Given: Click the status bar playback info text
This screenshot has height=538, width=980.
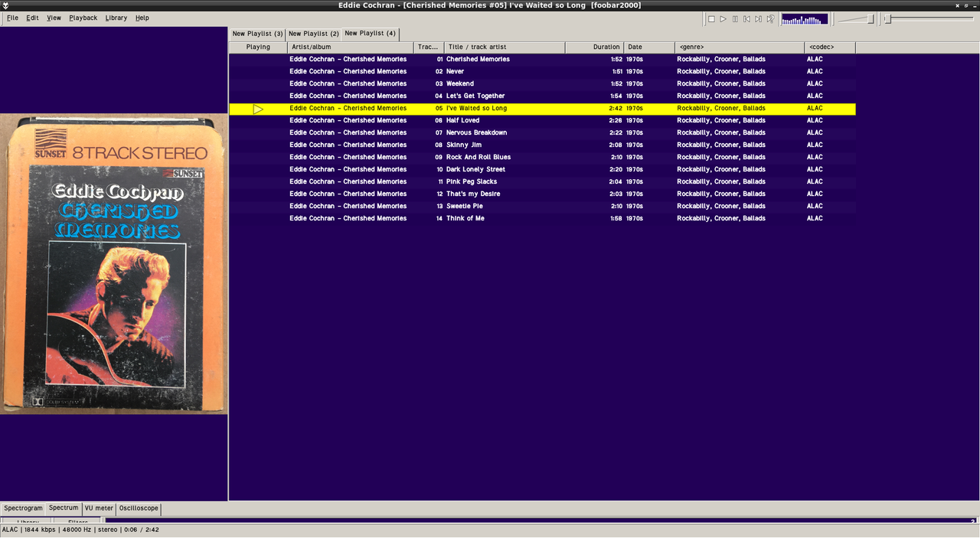Looking at the screenshot, I should (x=80, y=530).
